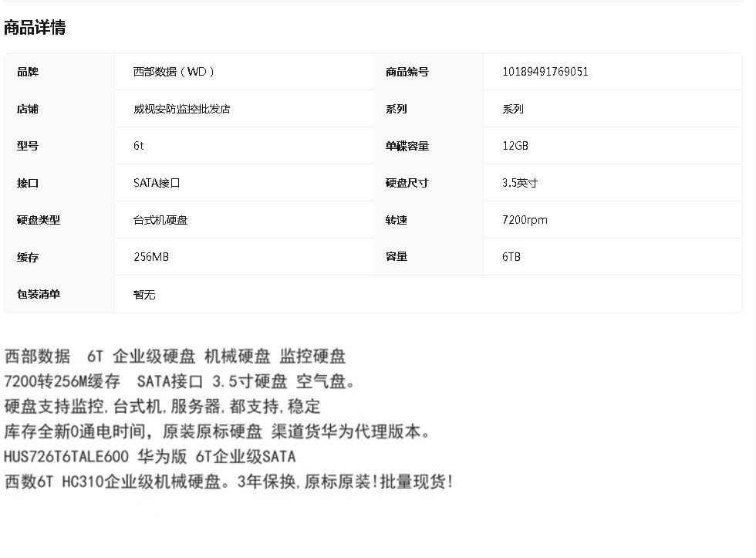The height and width of the screenshot is (558, 756).
Task: Select the 系列 label in the left column
Action: [x=428, y=109]
